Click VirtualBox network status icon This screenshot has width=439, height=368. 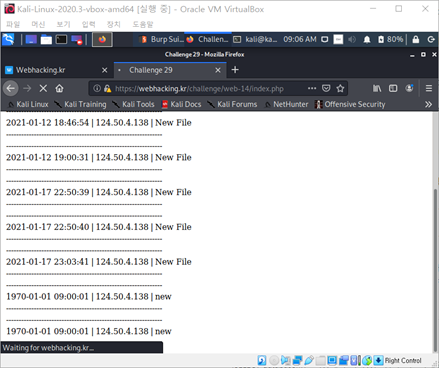[297, 360]
